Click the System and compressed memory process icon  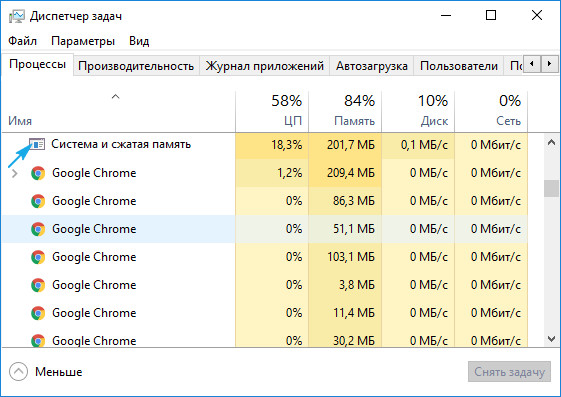click(37, 144)
